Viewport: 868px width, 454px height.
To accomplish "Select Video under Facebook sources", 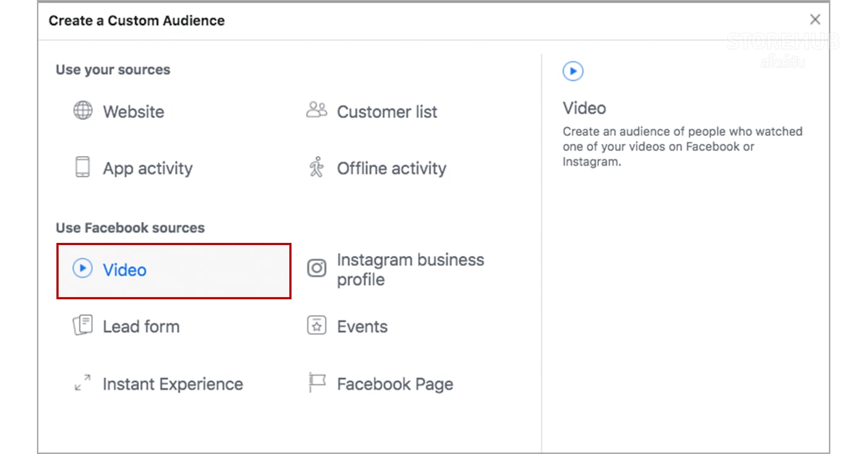I will (x=124, y=269).
